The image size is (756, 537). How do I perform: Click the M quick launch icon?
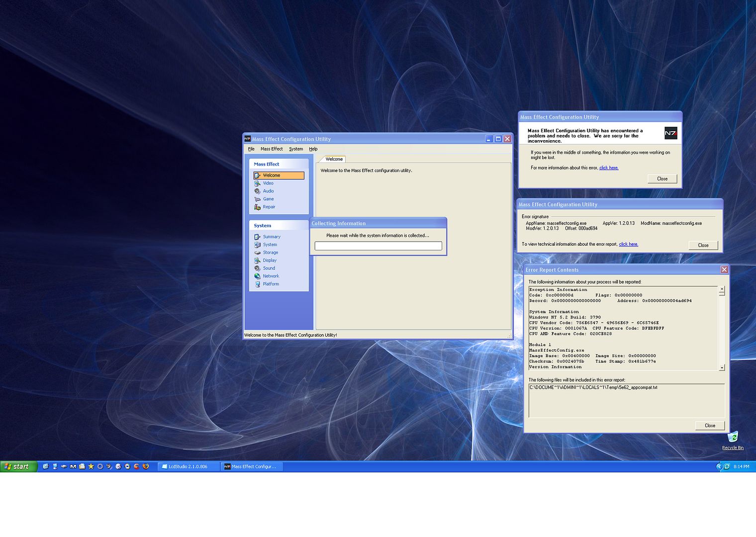pyautogui.click(x=73, y=466)
